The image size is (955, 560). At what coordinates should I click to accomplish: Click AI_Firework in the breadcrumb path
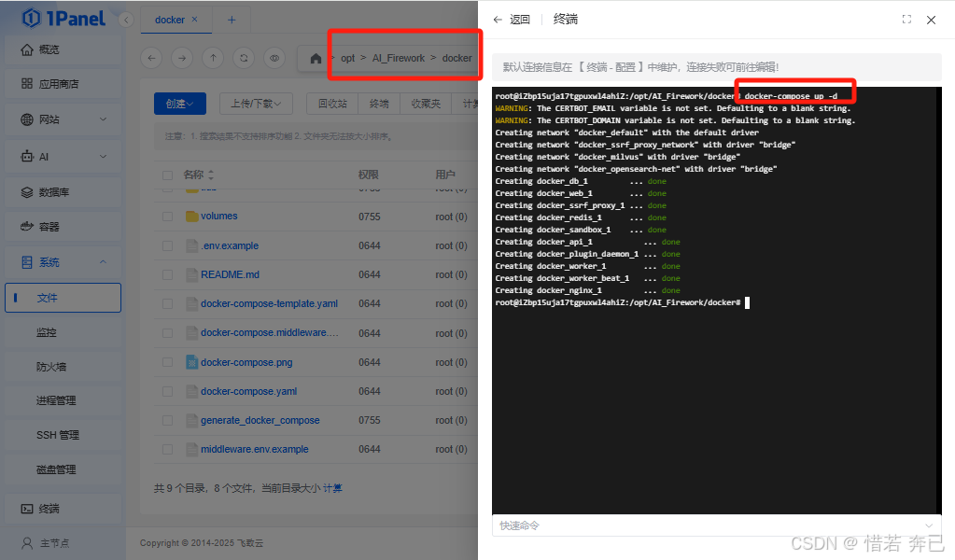click(x=399, y=58)
